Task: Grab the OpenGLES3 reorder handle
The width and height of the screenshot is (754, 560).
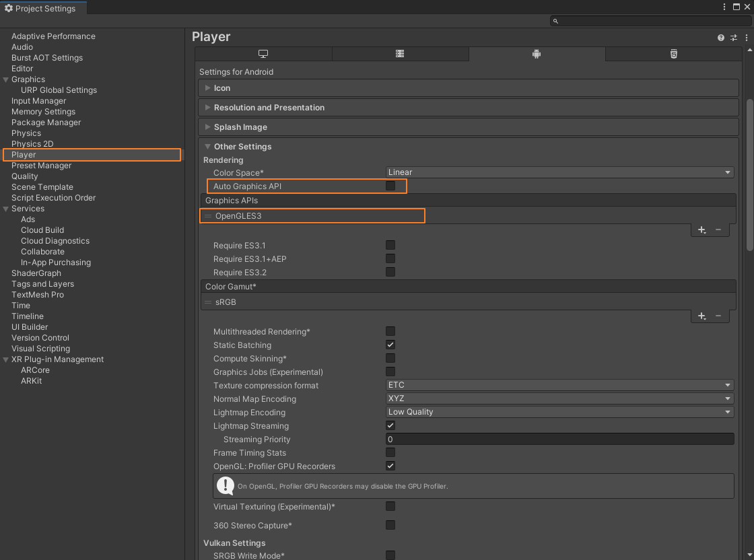Action: (x=208, y=216)
